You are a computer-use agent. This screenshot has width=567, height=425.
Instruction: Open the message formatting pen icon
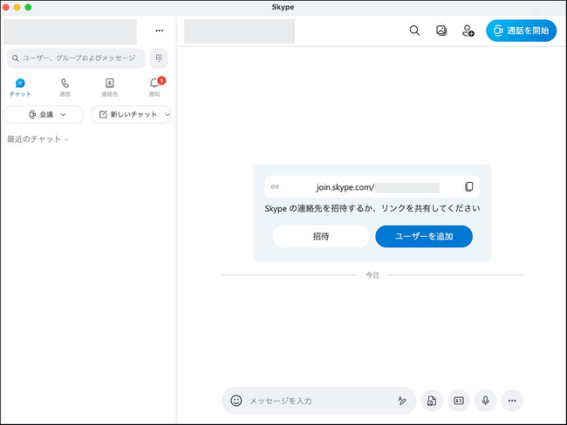(402, 400)
